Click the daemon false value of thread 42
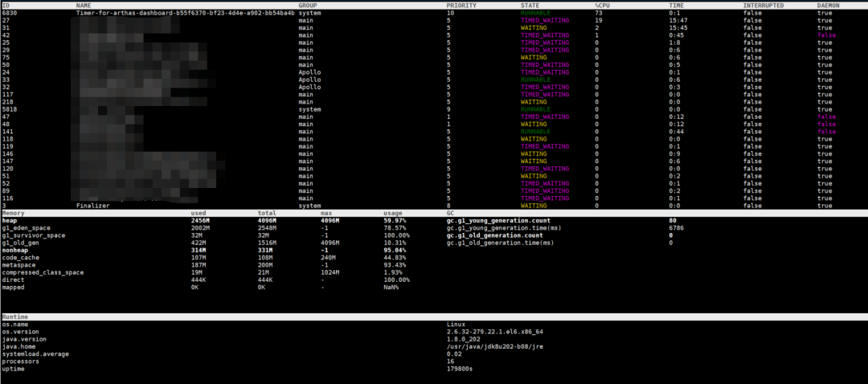The height and width of the screenshot is (384, 868). (x=826, y=35)
